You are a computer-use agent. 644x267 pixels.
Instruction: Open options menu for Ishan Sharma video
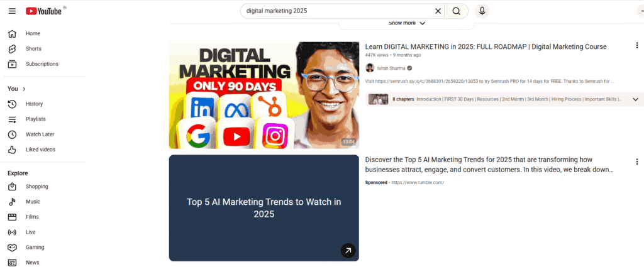[636, 45]
